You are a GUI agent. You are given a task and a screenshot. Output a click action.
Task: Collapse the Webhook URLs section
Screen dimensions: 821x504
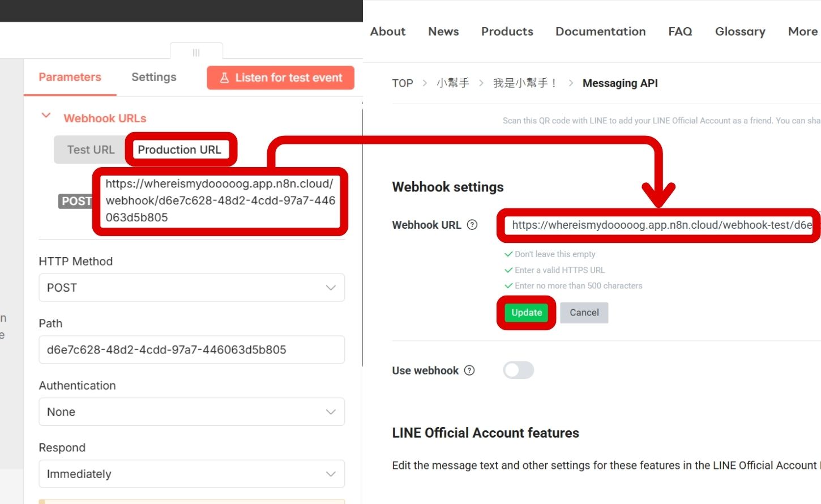pos(46,117)
